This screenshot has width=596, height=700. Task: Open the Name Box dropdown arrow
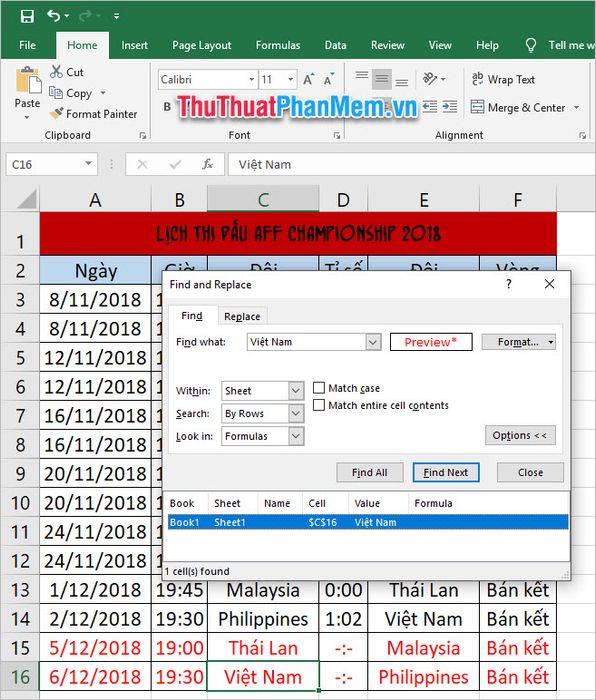click(x=88, y=164)
